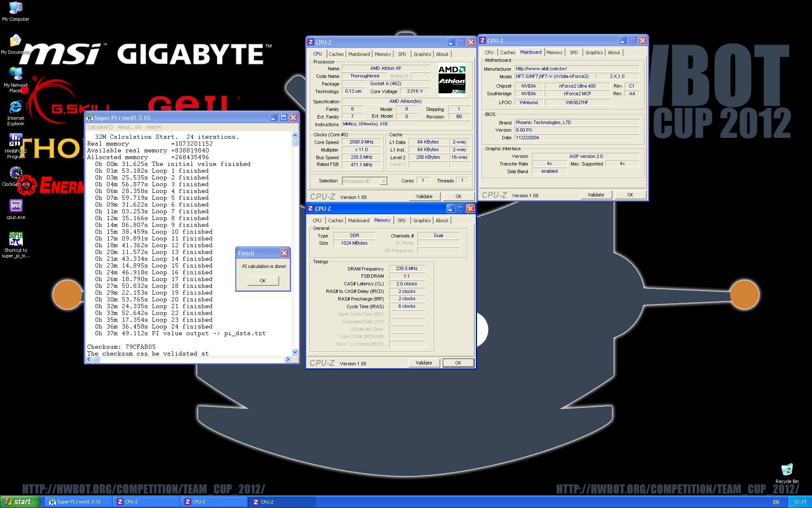Viewport: 812px width, 508px height.
Task: Click the abit manufacturer URL field
Action: click(577, 69)
